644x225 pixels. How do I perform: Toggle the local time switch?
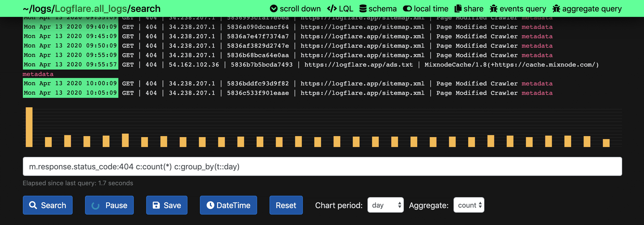pos(407,9)
